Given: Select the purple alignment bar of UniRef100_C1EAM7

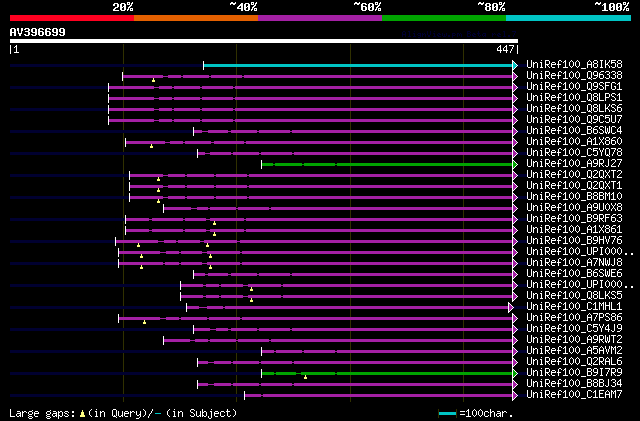Looking at the screenshot, I should click(x=379, y=395).
